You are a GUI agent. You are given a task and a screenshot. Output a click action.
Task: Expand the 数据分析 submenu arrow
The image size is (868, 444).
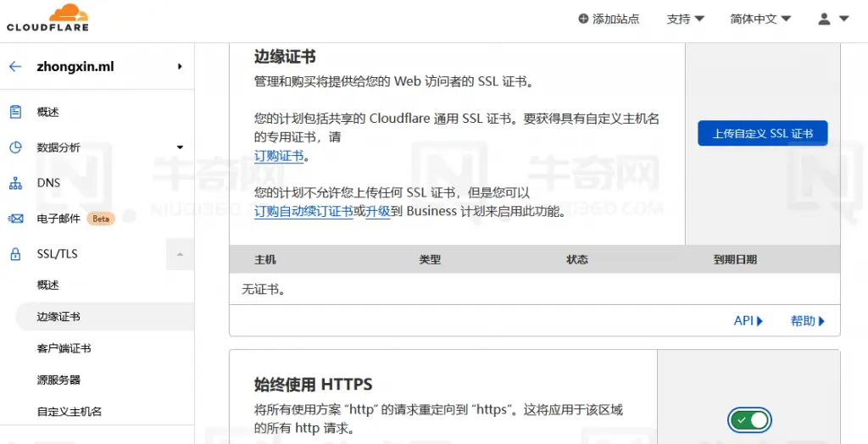(180, 147)
